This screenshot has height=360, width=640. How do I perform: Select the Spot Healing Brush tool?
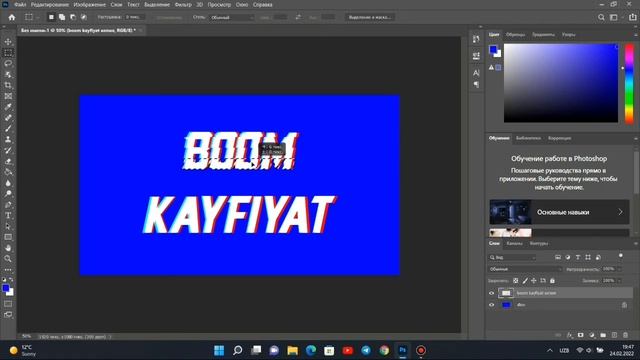pyautogui.click(x=8, y=118)
